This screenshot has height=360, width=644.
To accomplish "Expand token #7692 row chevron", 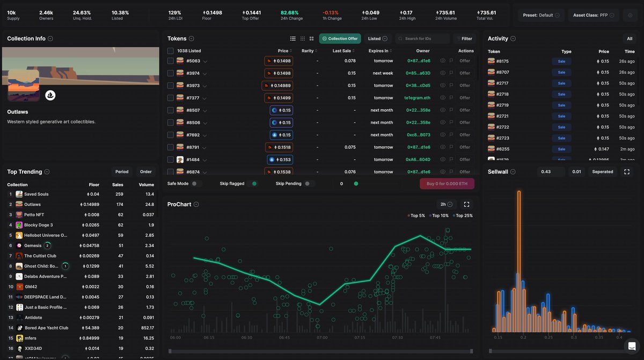I will 206,135.
